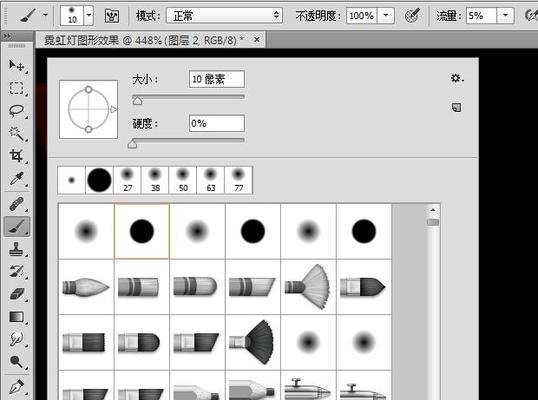Open the blending mode dropdown
Viewport: 538px width, 400px height.
point(224,15)
